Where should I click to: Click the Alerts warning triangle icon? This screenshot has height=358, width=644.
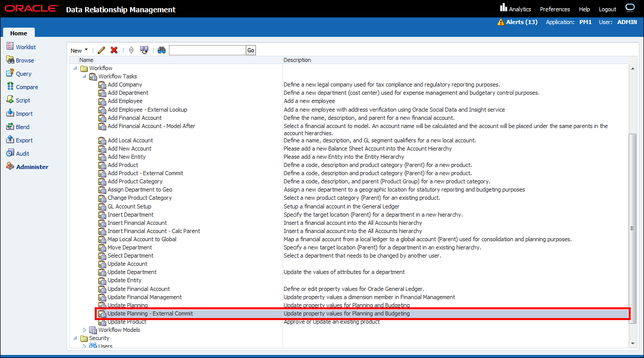tap(501, 22)
